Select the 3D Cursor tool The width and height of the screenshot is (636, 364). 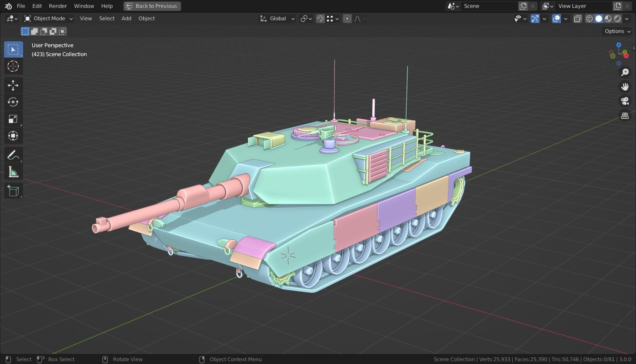(13, 66)
